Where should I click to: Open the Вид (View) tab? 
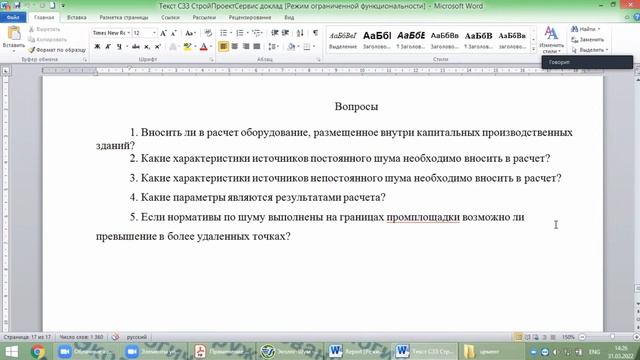coord(289,18)
